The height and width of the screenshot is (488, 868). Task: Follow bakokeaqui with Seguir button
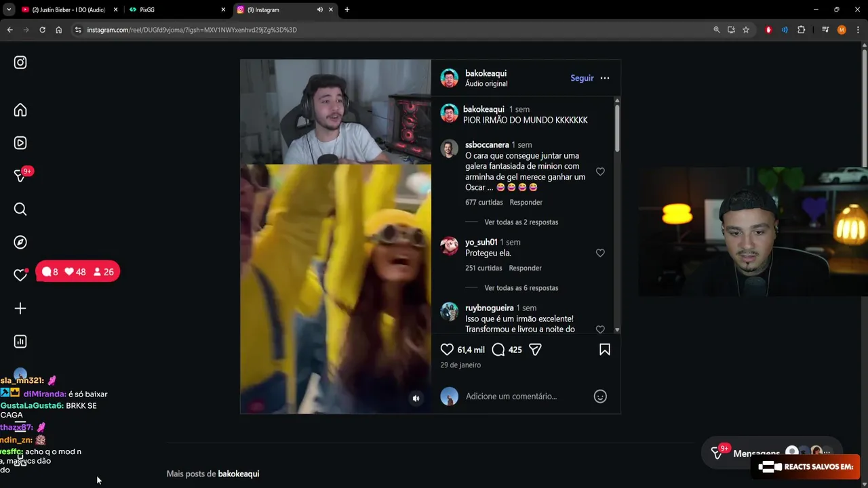point(582,78)
